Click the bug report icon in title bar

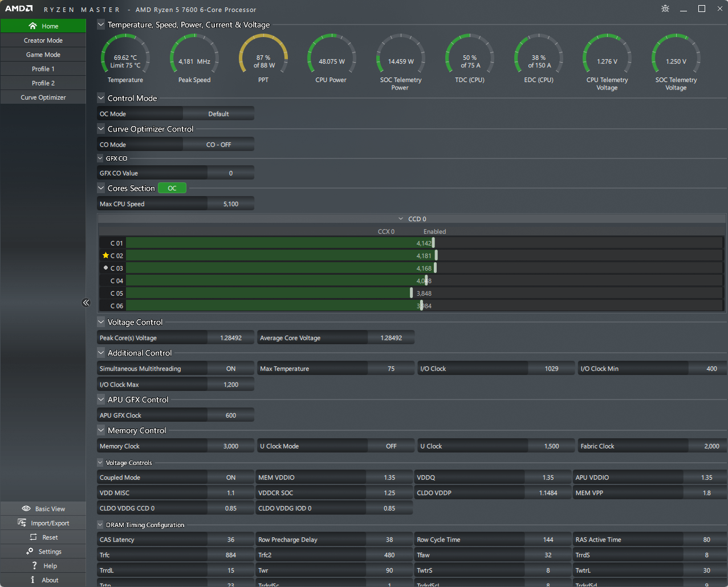click(x=665, y=9)
